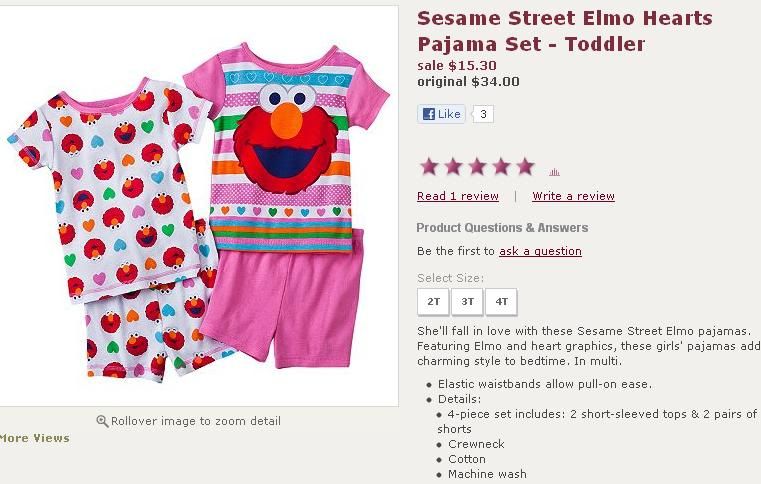Click the fifth rating star

coord(525,167)
